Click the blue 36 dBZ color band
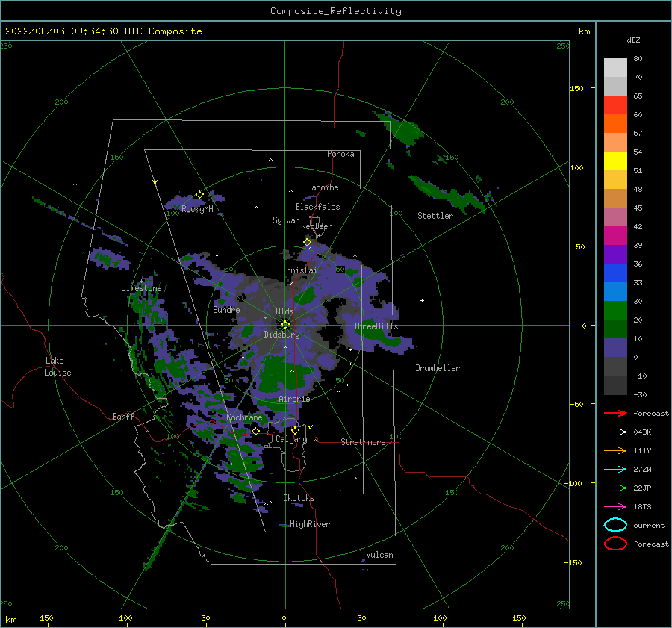The height and width of the screenshot is (628, 672). tap(615, 273)
